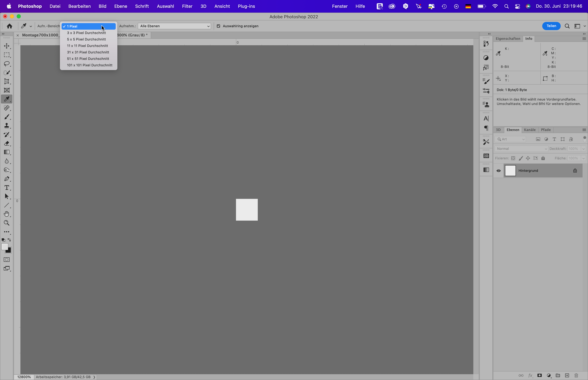The height and width of the screenshot is (380, 588).
Task: Open the Normal blend mode dropdown
Action: [521, 148]
